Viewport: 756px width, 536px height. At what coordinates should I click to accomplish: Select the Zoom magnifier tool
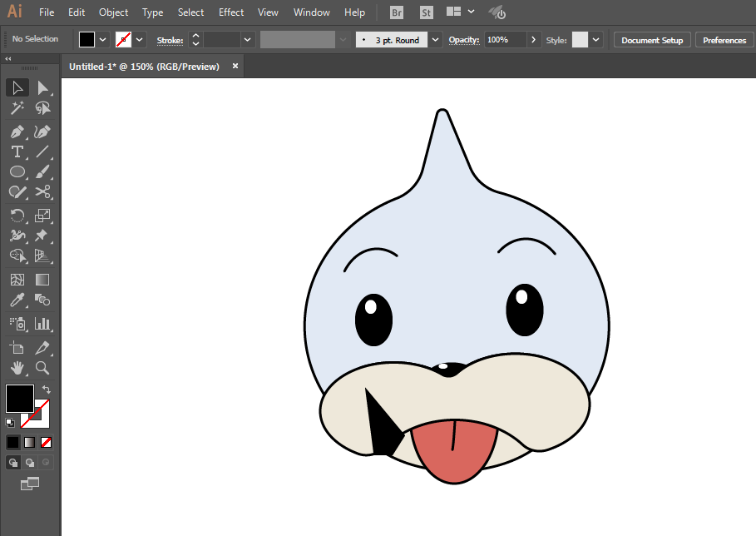pyautogui.click(x=42, y=367)
